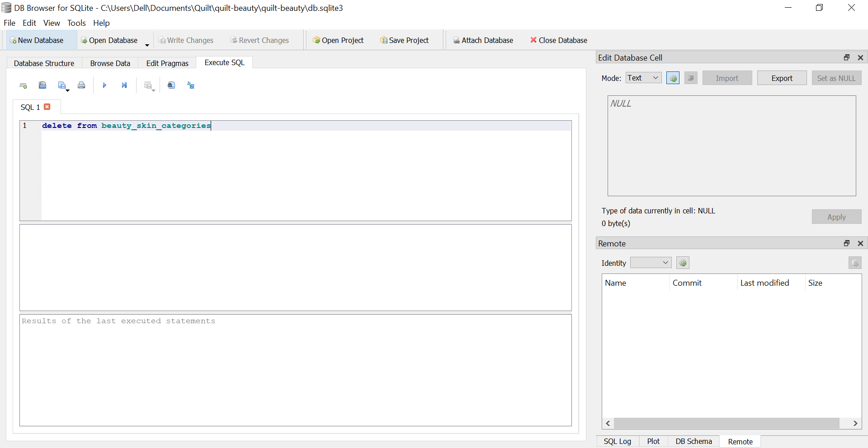Open SQL file icon in editor toolbar
Viewport: 868px width, 448px height.
42,85
